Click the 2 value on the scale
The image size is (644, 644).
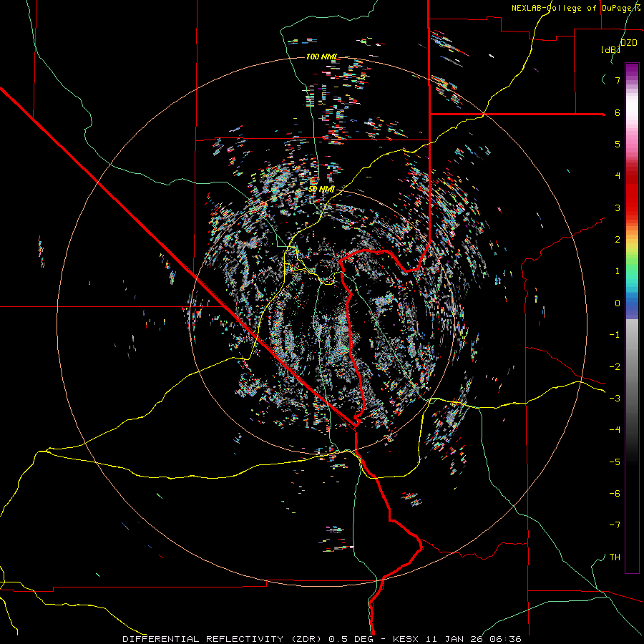click(618, 240)
